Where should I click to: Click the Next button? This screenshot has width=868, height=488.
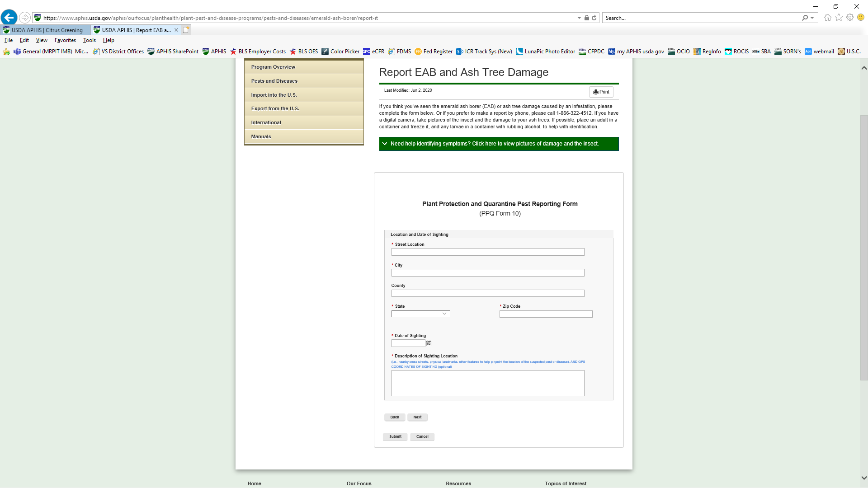(417, 417)
